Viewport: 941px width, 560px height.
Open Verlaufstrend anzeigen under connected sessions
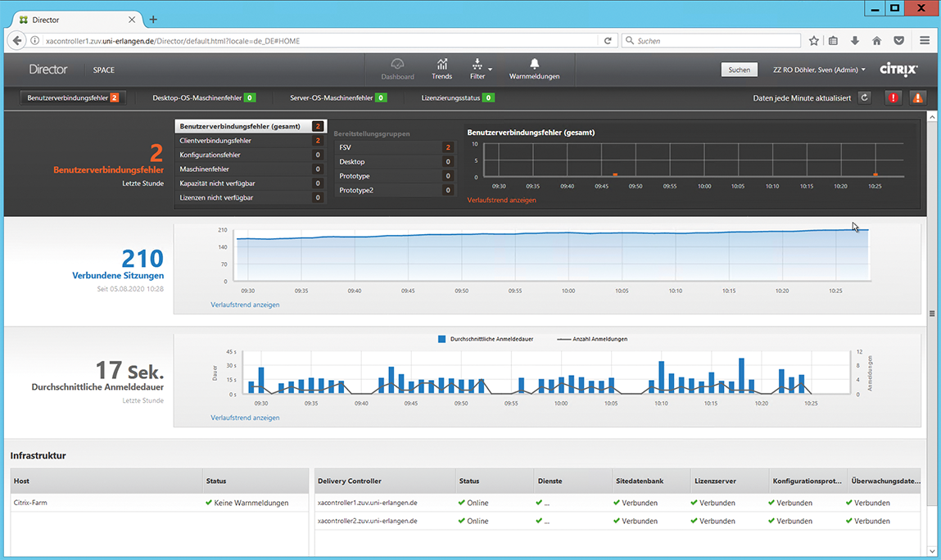pos(245,305)
